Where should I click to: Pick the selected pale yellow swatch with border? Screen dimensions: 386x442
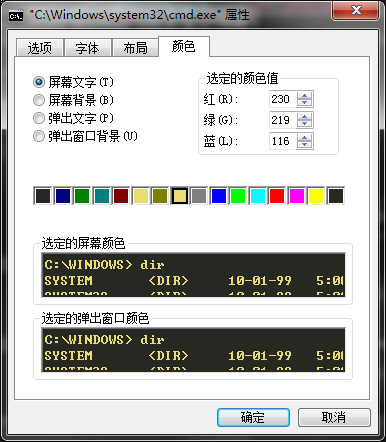point(180,196)
